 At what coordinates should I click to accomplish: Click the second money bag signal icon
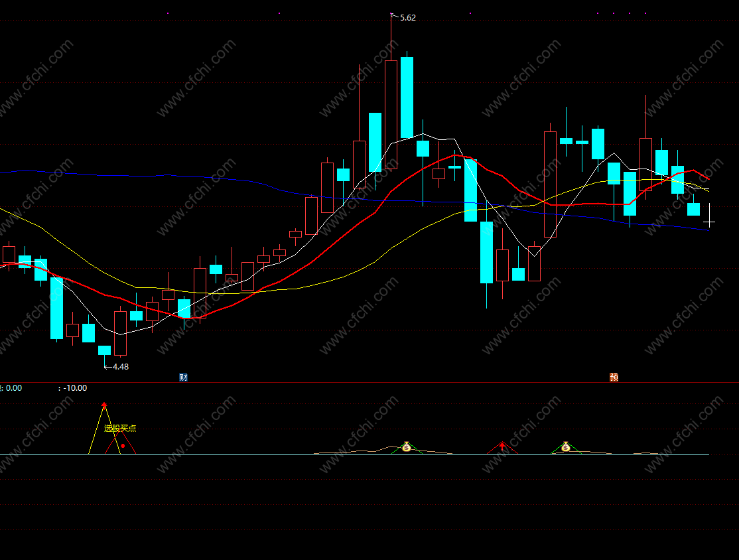(x=566, y=447)
